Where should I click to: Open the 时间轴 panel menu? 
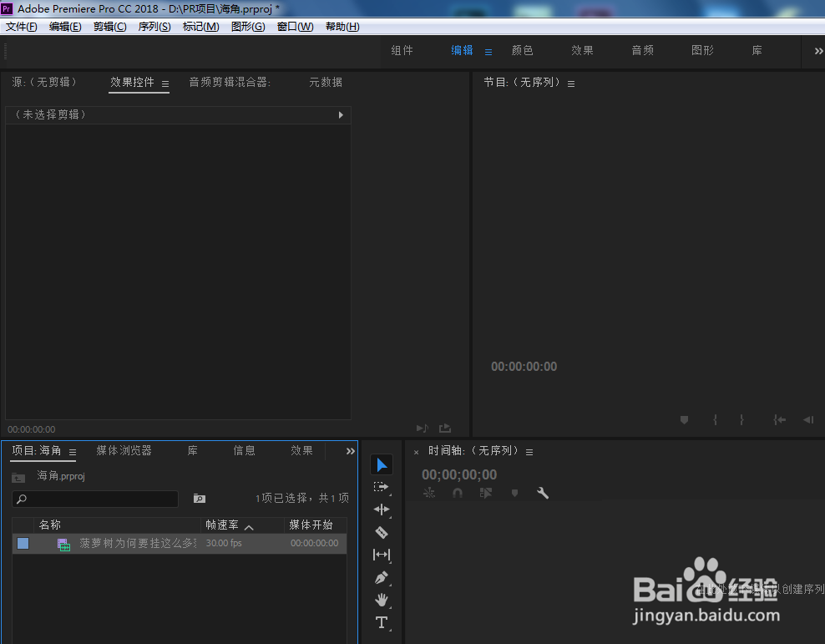coord(529,452)
